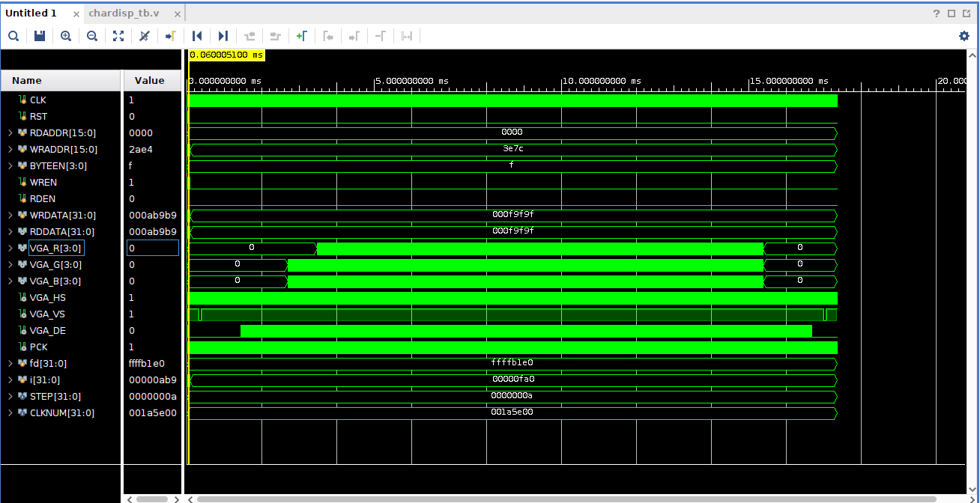Zoom out of the waveform
Image resolution: width=980 pixels, height=503 pixels.
click(x=92, y=36)
